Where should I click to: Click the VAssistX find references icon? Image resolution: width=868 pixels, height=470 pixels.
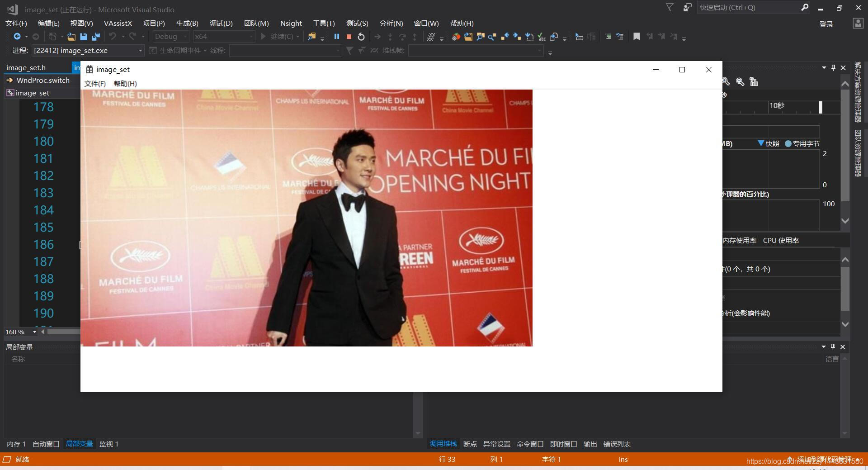pyautogui.click(x=492, y=37)
